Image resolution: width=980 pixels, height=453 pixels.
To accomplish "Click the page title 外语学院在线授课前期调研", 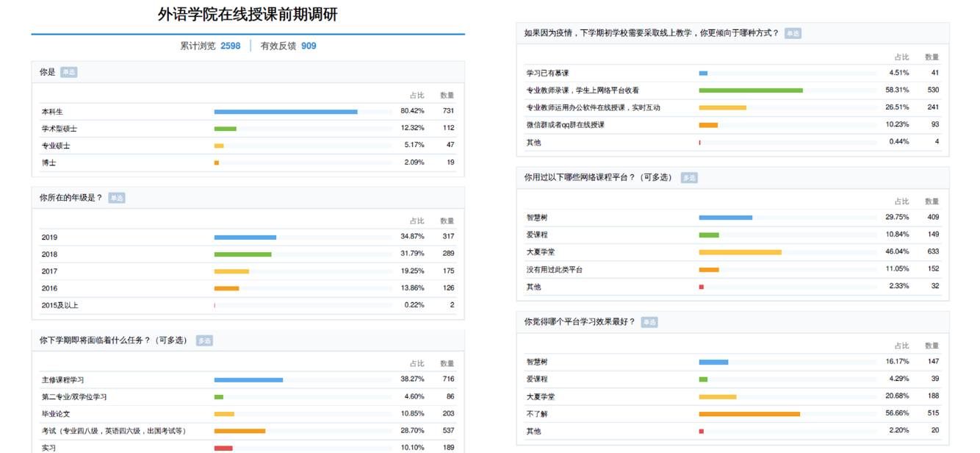I will (x=248, y=15).
